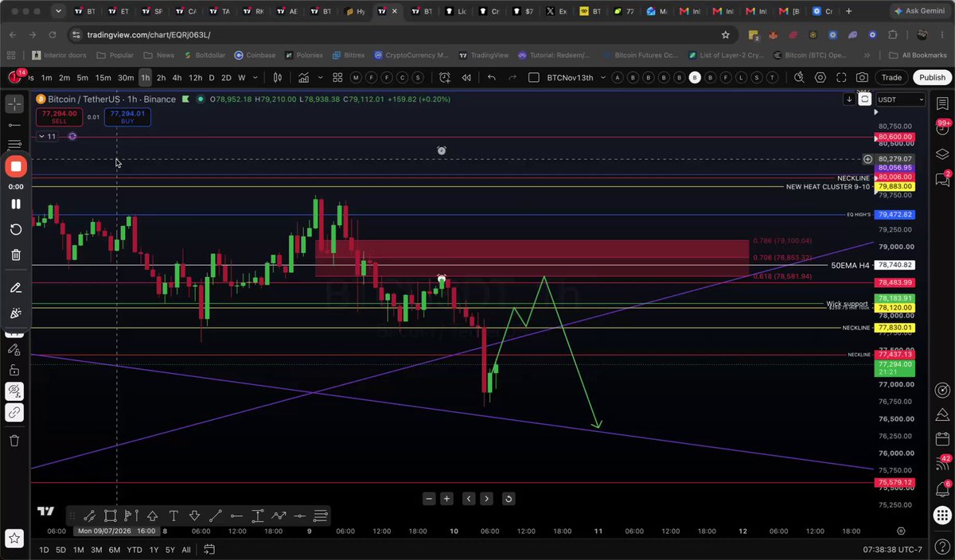
Task: Click the Chrome address bar URL
Action: point(149,35)
